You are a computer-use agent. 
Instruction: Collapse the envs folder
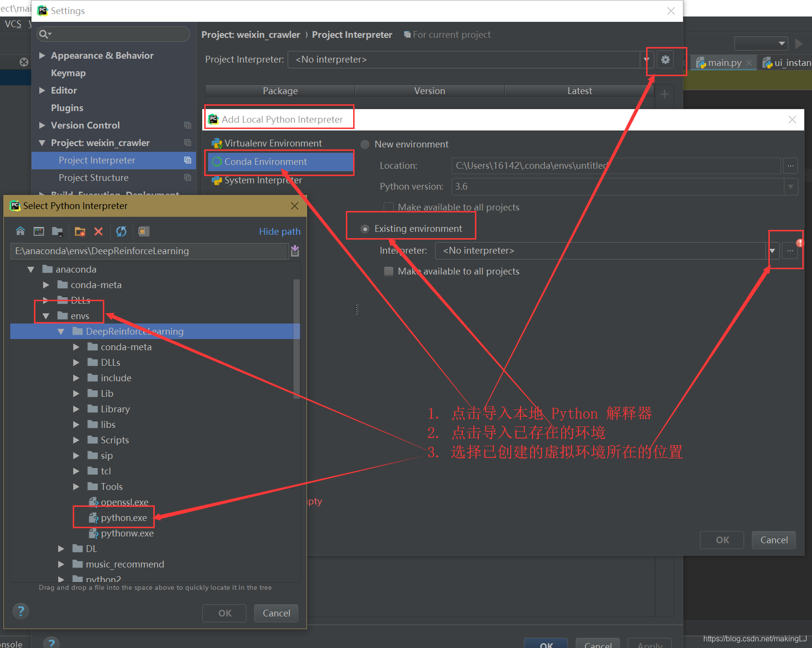point(46,316)
